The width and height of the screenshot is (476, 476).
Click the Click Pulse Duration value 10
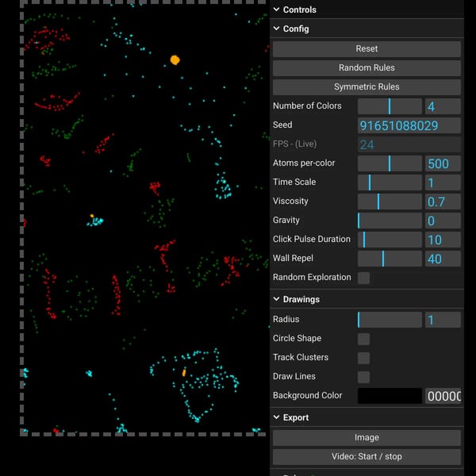(x=443, y=240)
